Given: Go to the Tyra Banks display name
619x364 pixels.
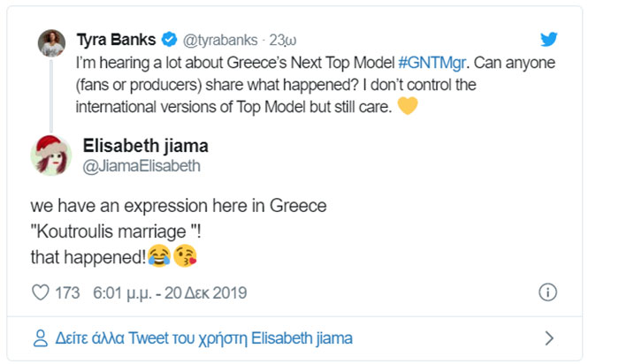Looking at the screenshot, I should click(x=116, y=40).
